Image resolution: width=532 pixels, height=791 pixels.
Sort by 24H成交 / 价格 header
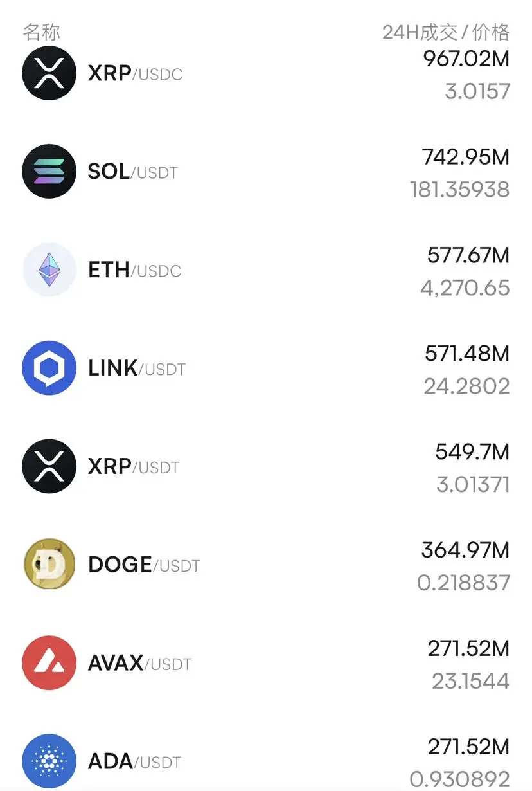[x=446, y=32]
